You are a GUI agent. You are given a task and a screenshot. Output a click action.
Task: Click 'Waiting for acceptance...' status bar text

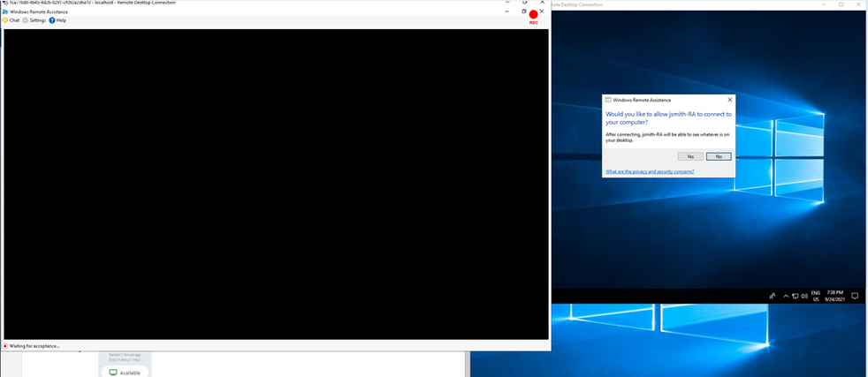(34, 346)
